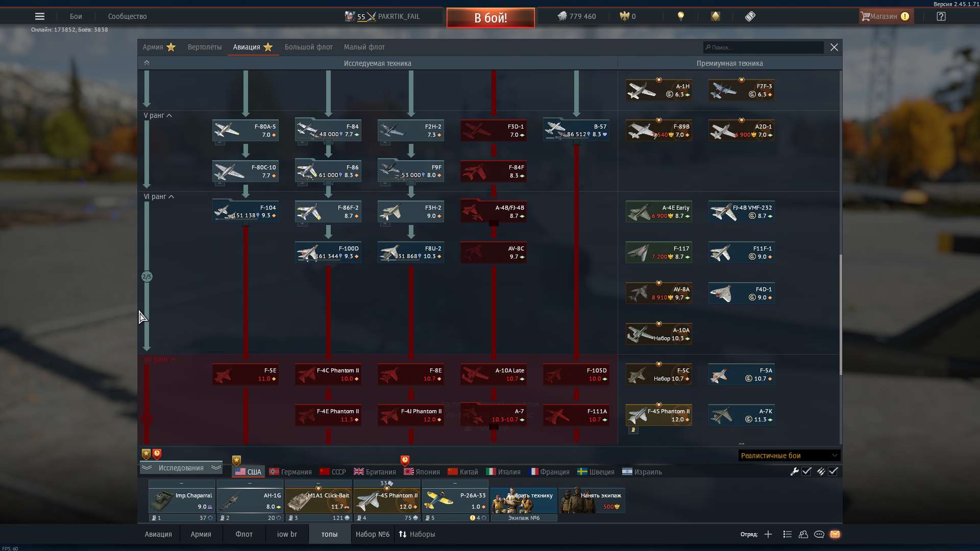Select the F-4S Phantom II crew slot

[386, 500]
